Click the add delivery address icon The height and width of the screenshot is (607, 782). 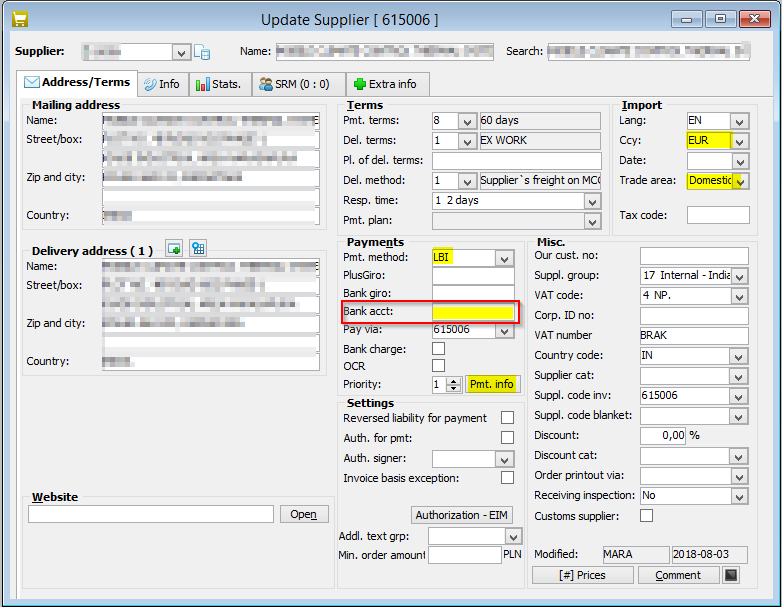pos(174,248)
